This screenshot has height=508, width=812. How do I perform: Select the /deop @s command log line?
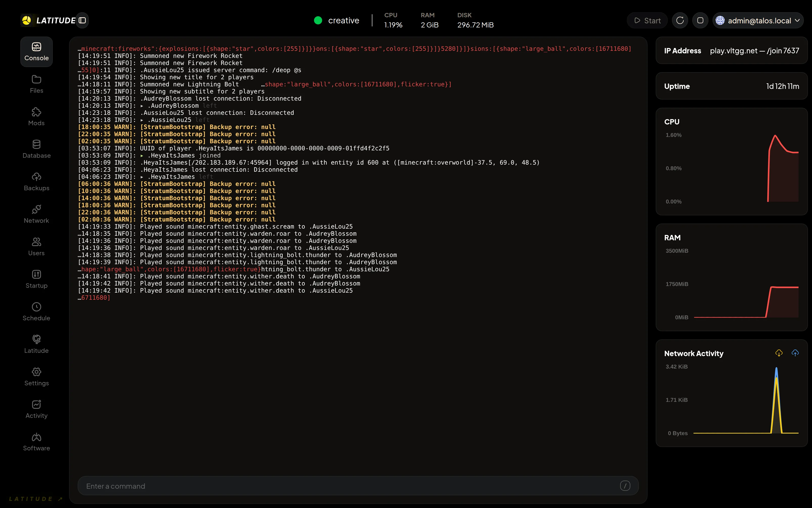pos(190,70)
